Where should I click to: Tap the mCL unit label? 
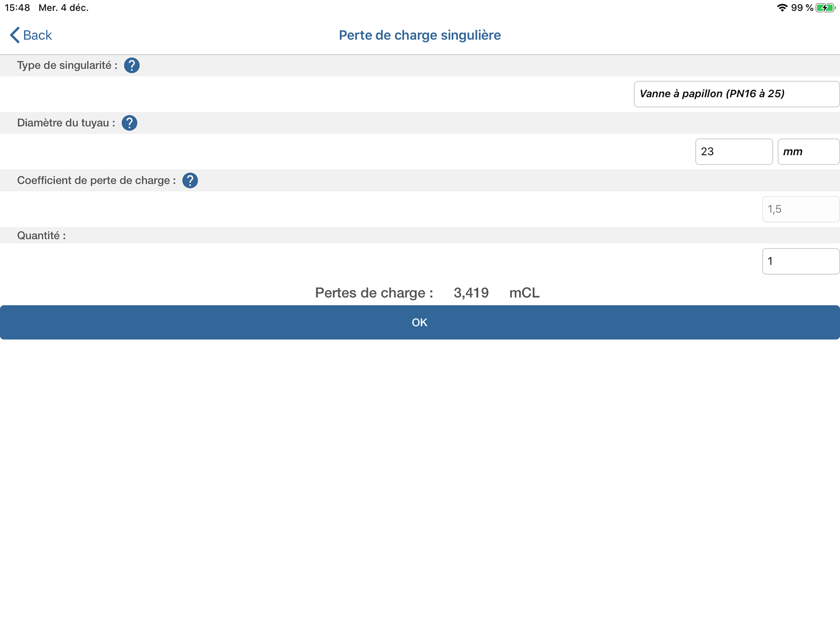tap(524, 293)
